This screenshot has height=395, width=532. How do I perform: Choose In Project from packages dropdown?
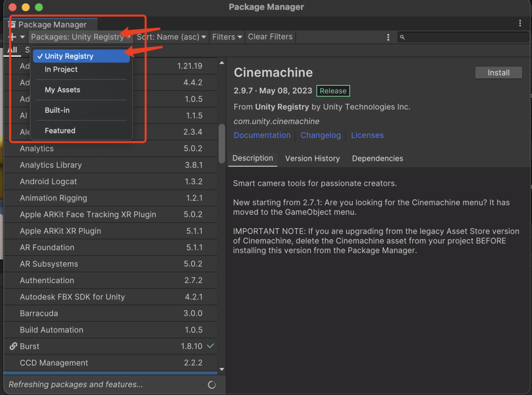(x=61, y=70)
